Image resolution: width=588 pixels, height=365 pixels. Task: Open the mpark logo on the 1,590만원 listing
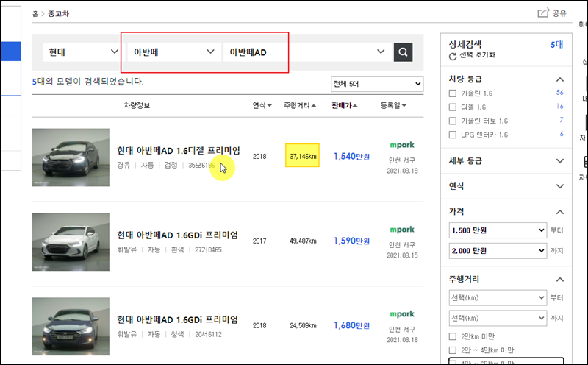[402, 230]
